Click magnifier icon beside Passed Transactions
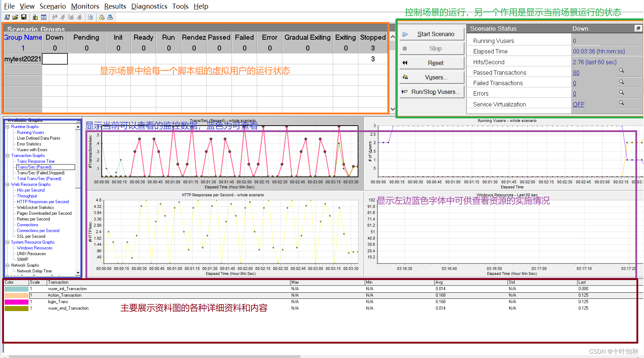Screen dimensions: 644x358 click(622, 71)
